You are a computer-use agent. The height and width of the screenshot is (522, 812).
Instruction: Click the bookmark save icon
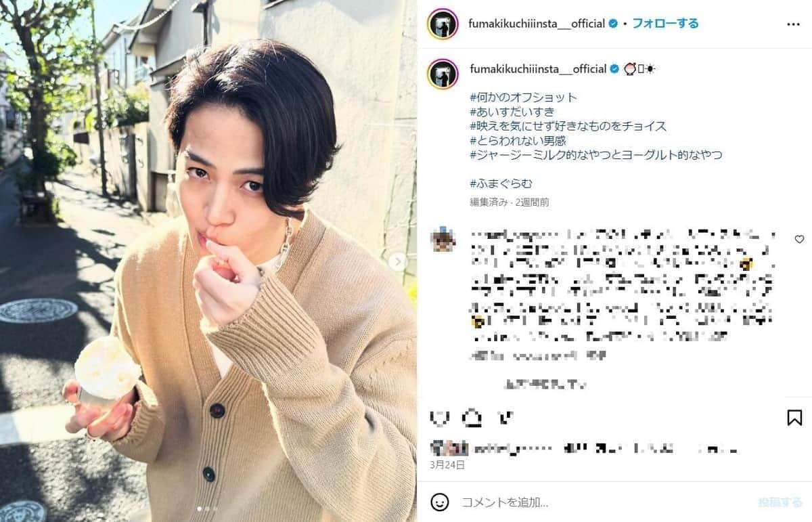pyautogui.click(x=794, y=417)
